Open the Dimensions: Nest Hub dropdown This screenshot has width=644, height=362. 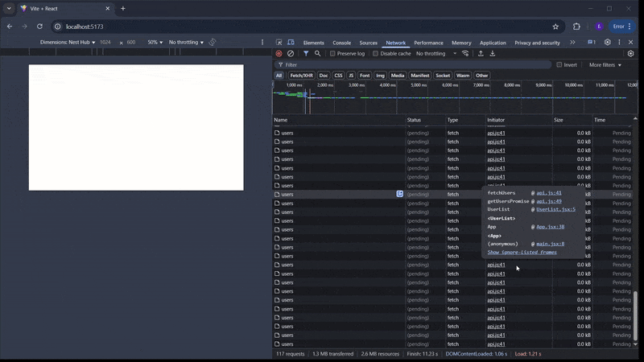(68, 42)
